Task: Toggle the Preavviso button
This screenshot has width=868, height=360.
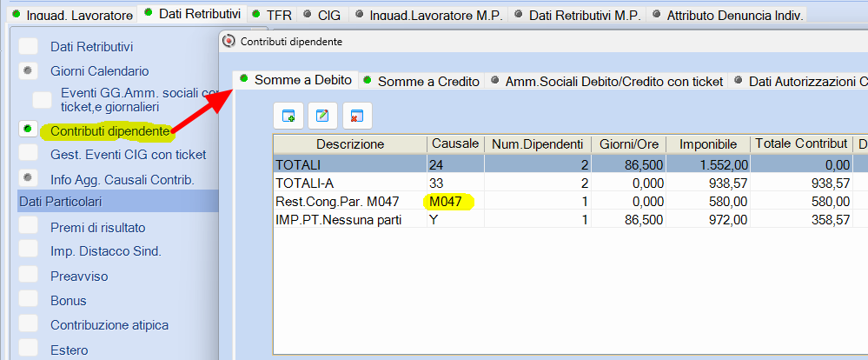Action: click(28, 274)
